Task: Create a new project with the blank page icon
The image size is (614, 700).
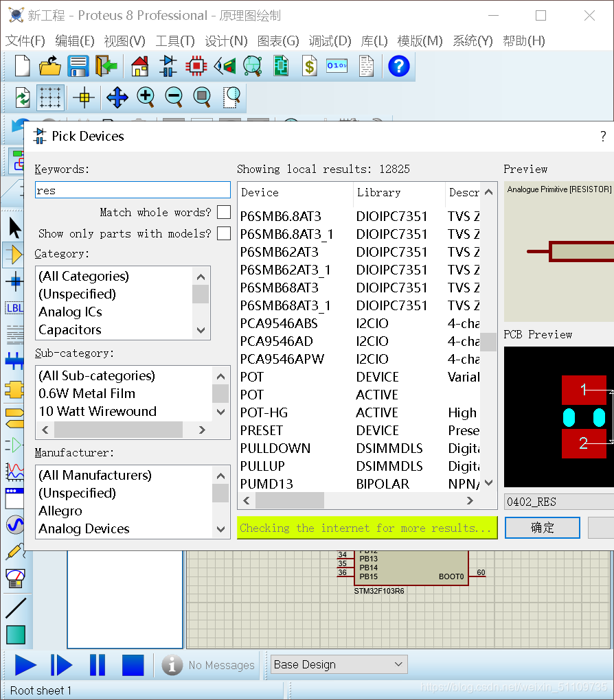Action: (x=21, y=66)
